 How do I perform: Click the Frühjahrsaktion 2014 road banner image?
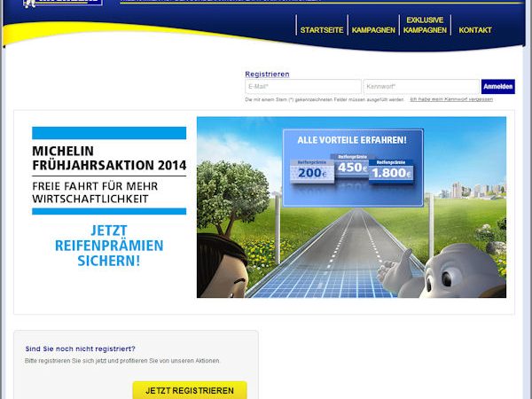click(351, 207)
